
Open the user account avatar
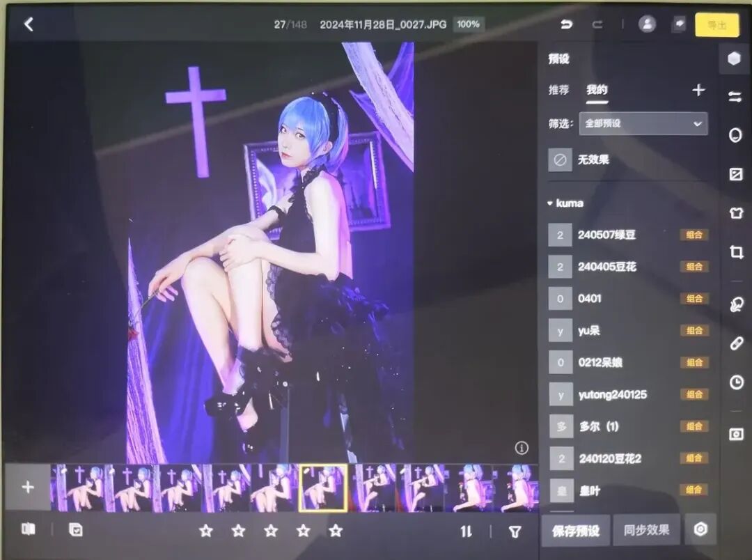(x=647, y=24)
